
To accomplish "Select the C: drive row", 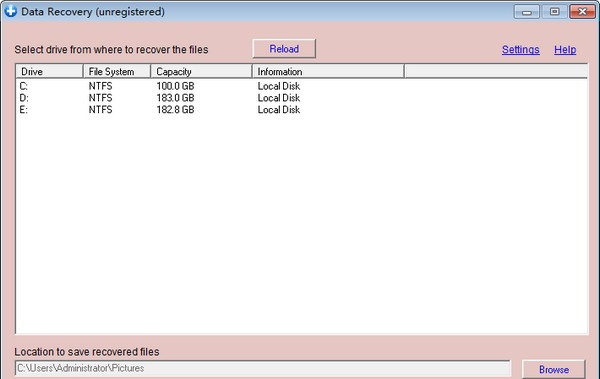I will (302, 86).
